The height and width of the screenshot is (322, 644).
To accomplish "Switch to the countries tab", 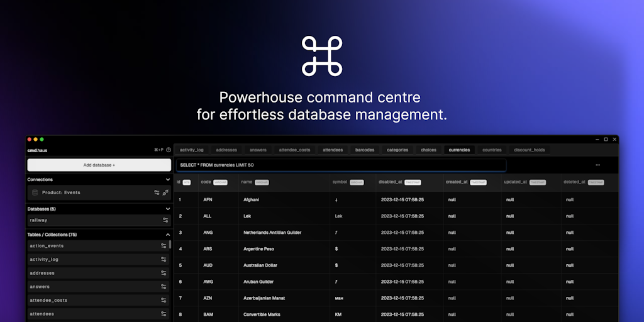I will (492, 150).
